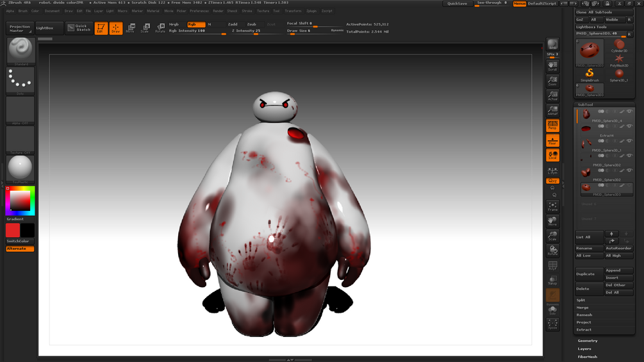
Task: Click the Scale view button in right shelf
Action: [552, 236]
